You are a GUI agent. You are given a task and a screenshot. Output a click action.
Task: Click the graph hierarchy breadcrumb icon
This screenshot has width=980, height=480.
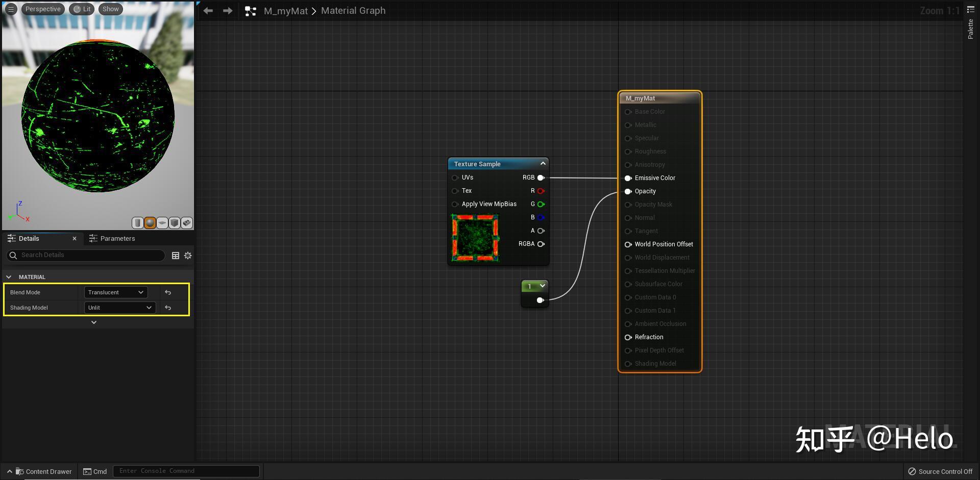pos(250,11)
